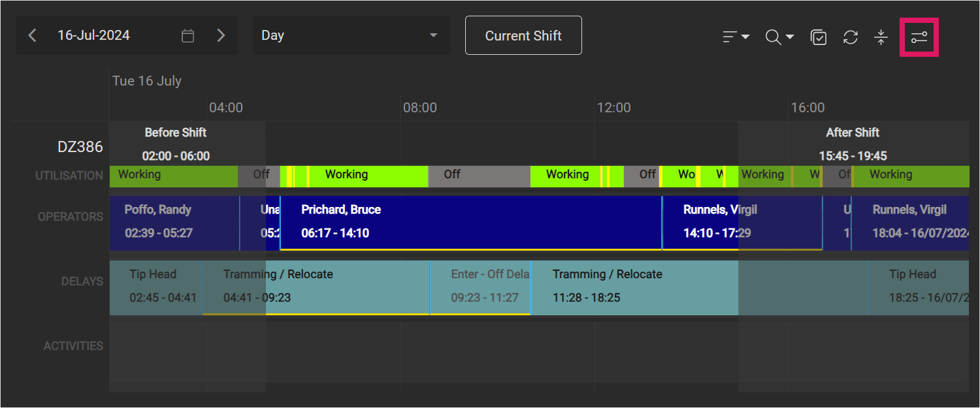
Task: Click the ACTIVITIES row label
Action: 73,346
